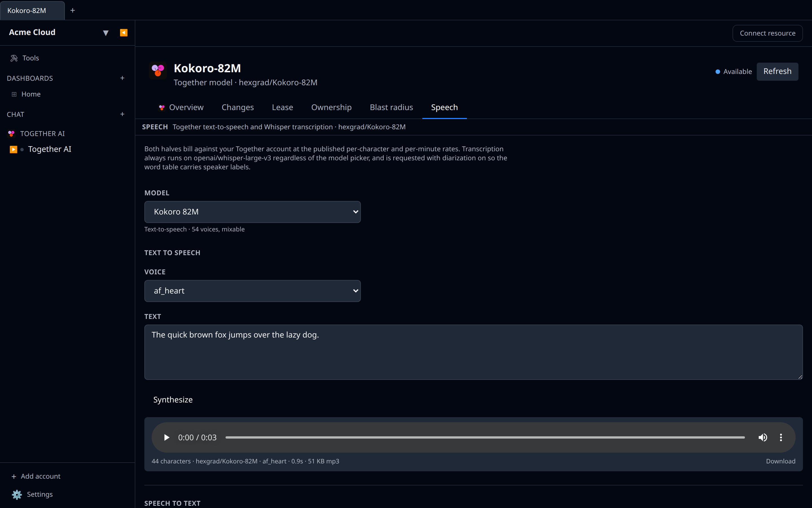Click the Synthesize button
Viewport: 812px width, 508px height.
point(173,400)
